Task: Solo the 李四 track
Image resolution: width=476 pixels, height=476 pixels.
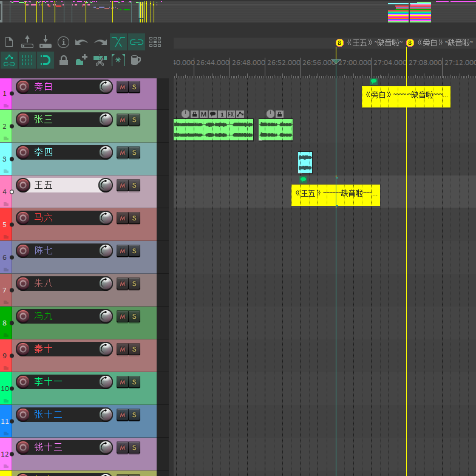Action: [x=134, y=153]
